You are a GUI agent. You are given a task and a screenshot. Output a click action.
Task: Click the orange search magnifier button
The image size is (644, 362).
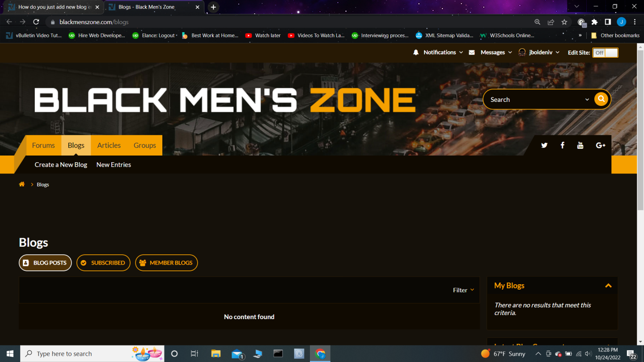point(601,99)
